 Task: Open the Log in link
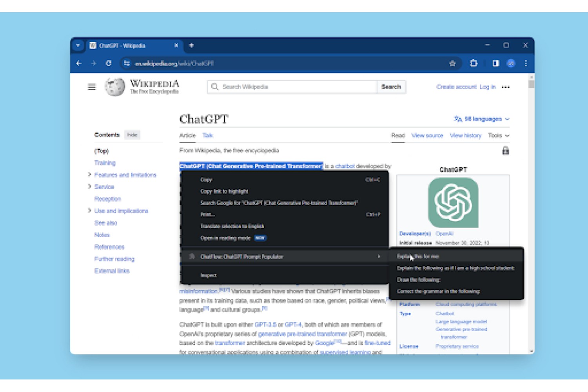(488, 87)
